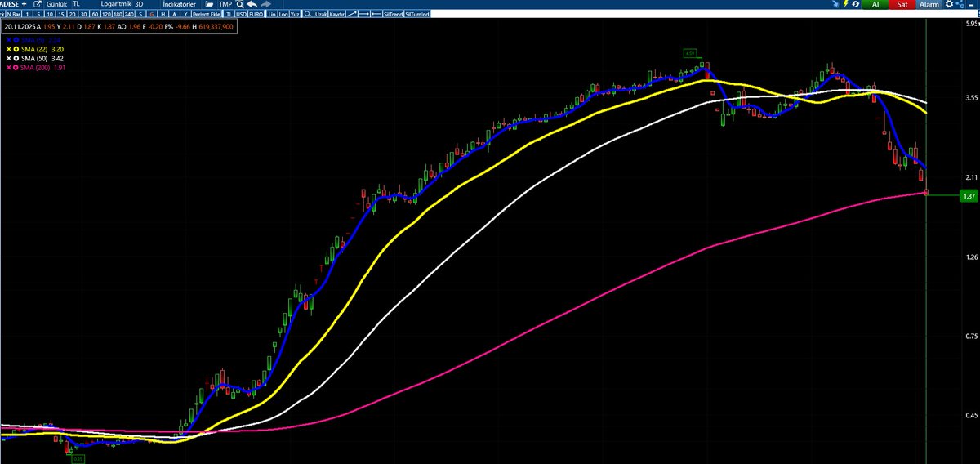Select the H weekly period
Screen dimensions: 980x464
[x=163, y=16]
